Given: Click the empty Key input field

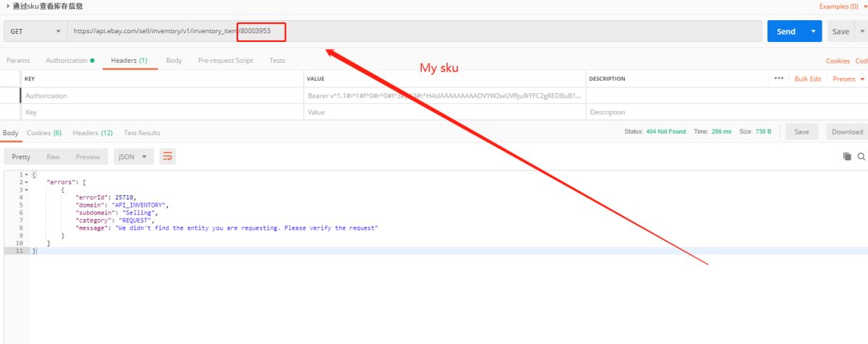Looking at the screenshot, I should click(x=162, y=112).
